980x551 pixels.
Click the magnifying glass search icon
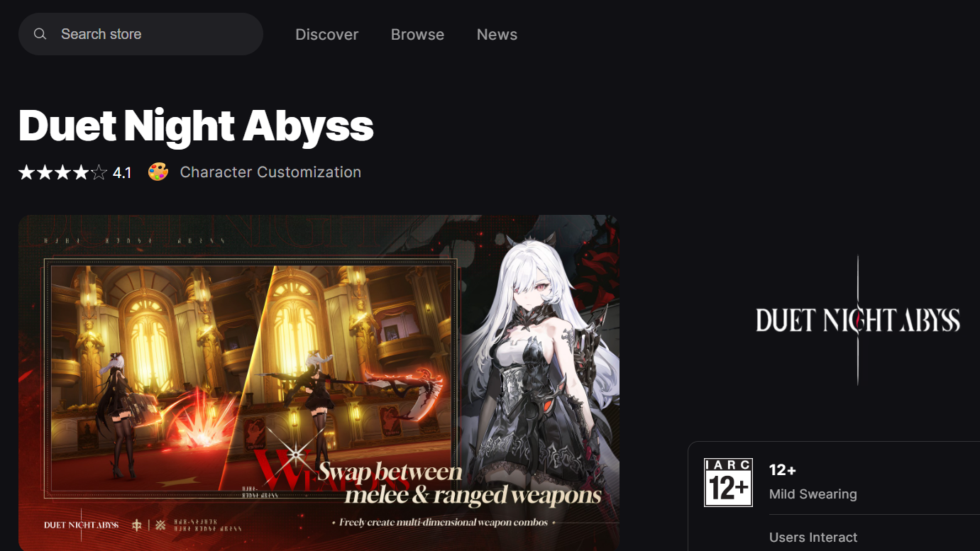[40, 34]
